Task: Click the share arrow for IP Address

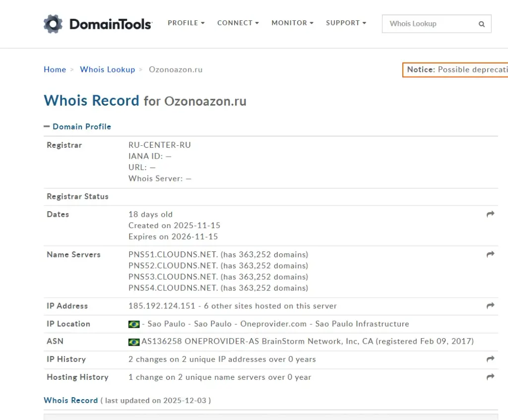Action: pyautogui.click(x=490, y=305)
